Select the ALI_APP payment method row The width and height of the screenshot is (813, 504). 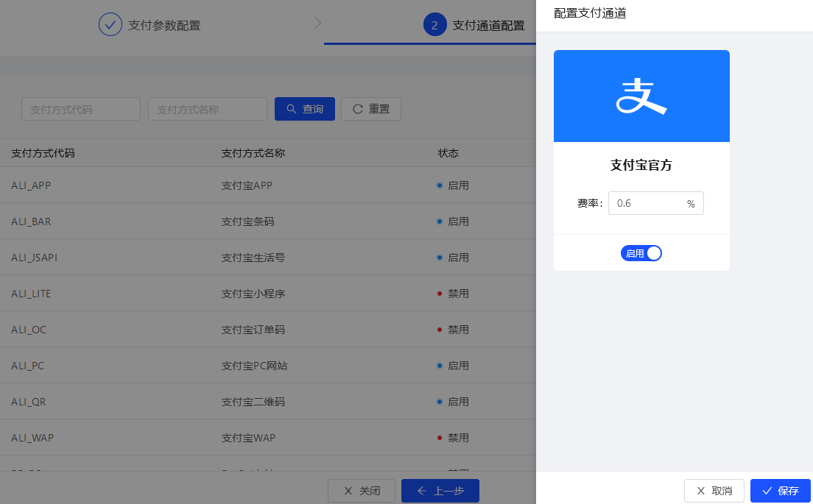pos(221,185)
